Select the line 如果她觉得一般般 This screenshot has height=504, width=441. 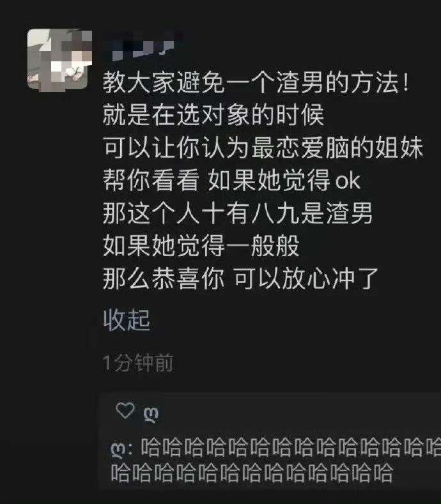tap(201, 245)
